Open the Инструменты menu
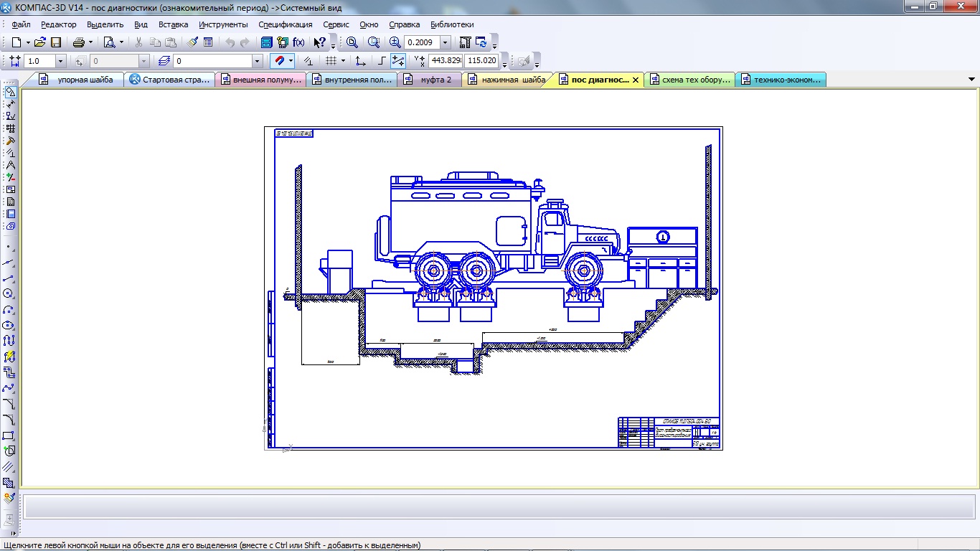This screenshot has width=980, height=551. 223,24
